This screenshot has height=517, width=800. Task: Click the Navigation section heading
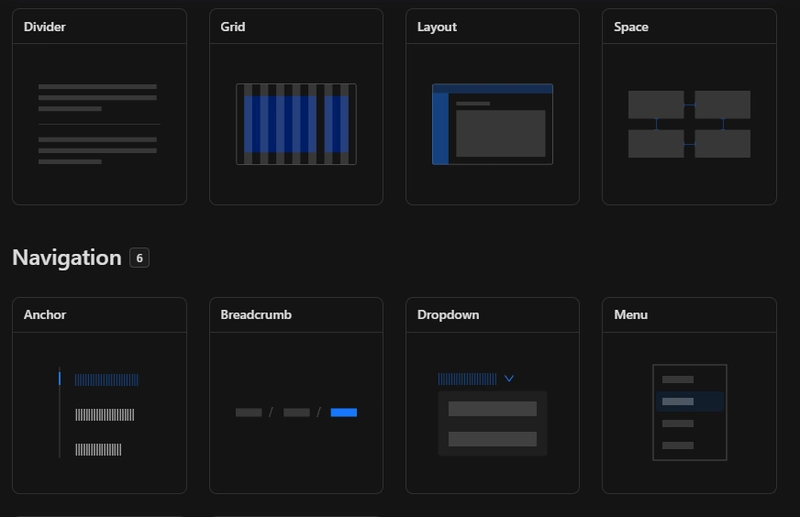(x=67, y=258)
